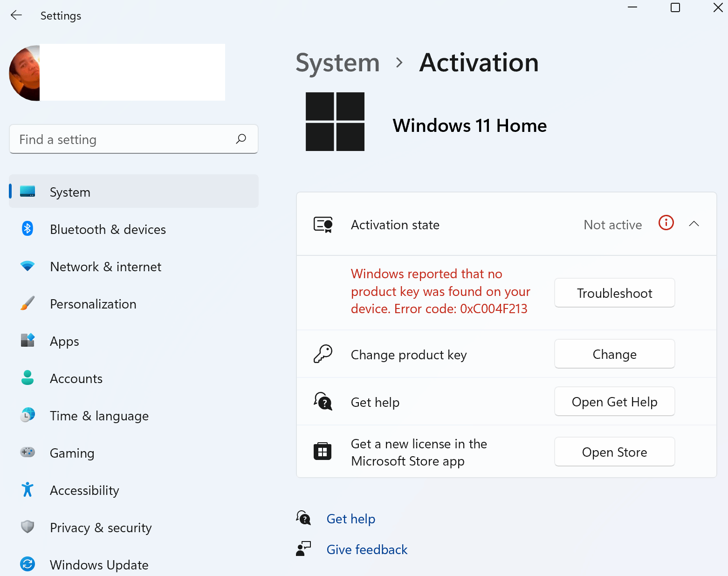Open Personalization settings
The image size is (728, 576).
click(134, 303)
